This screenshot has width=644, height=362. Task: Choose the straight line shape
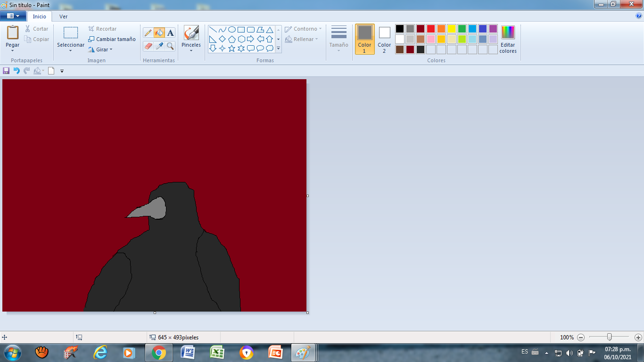(213, 30)
